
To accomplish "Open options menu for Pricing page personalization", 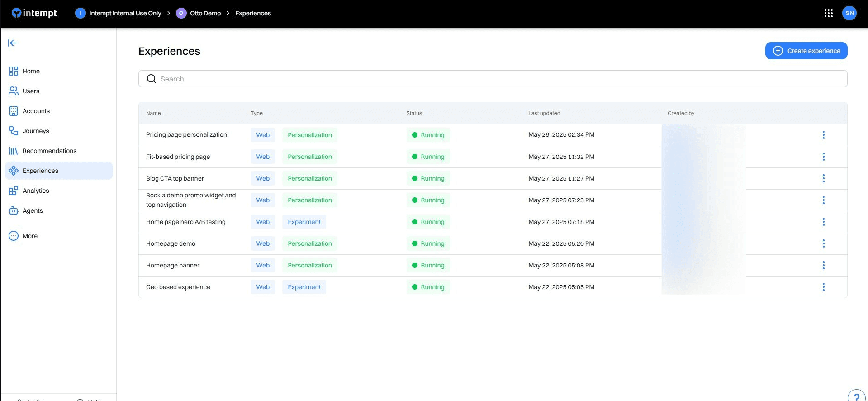I will tap(823, 135).
